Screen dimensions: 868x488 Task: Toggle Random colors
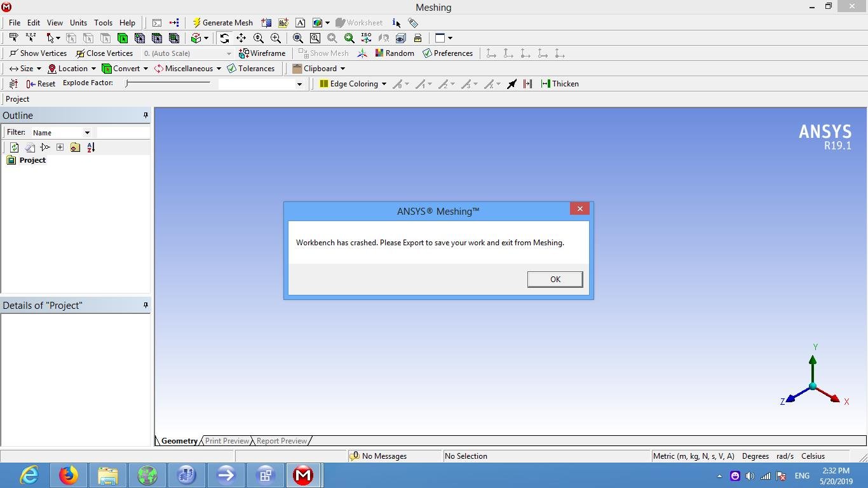point(395,53)
